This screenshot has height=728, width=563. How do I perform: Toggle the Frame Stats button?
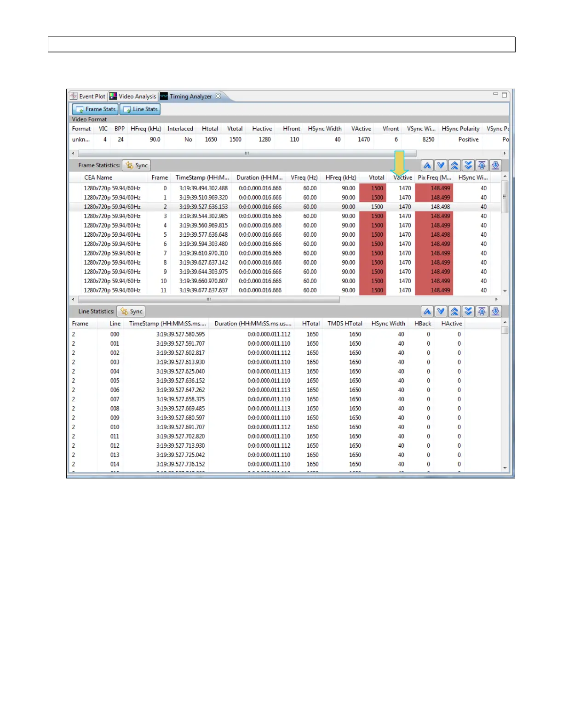click(95, 109)
